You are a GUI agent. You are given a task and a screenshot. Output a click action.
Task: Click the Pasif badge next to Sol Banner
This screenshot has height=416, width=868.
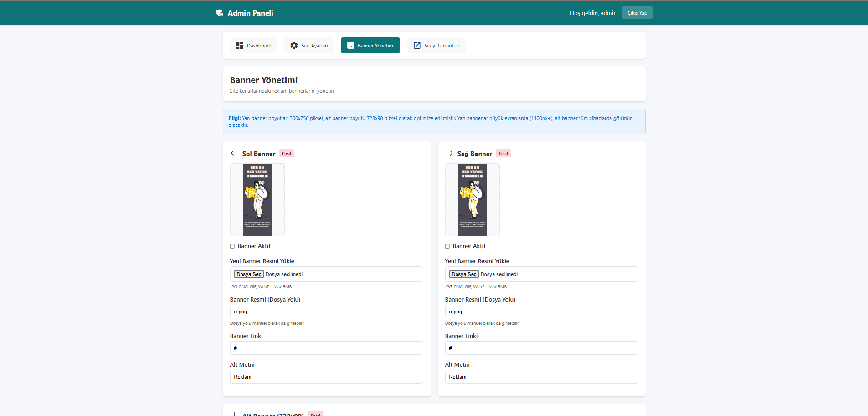287,154
